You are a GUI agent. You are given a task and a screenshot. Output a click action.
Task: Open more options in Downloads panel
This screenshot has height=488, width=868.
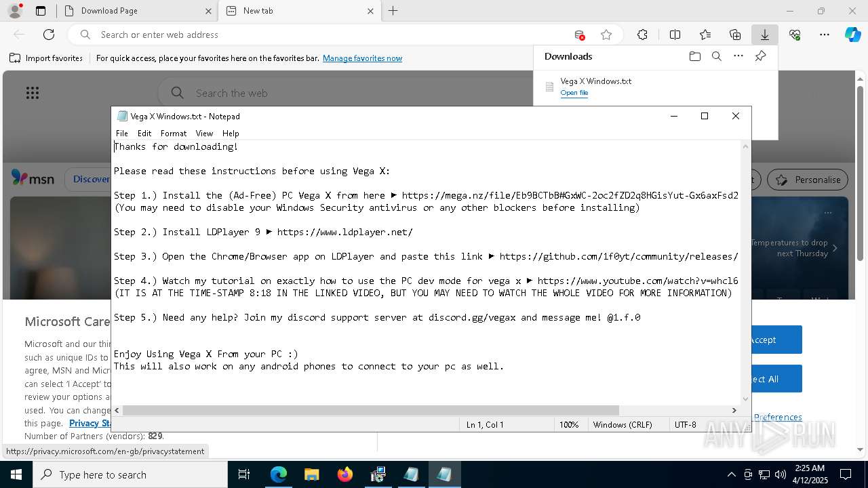click(738, 56)
